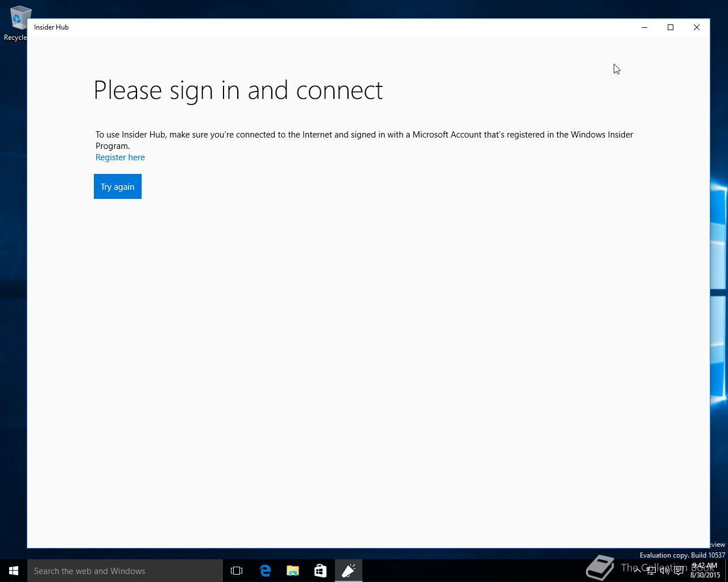This screenshot has width=728, height=582.
Task: Click the Insider Hub window title text
Action: click(51, 27)
